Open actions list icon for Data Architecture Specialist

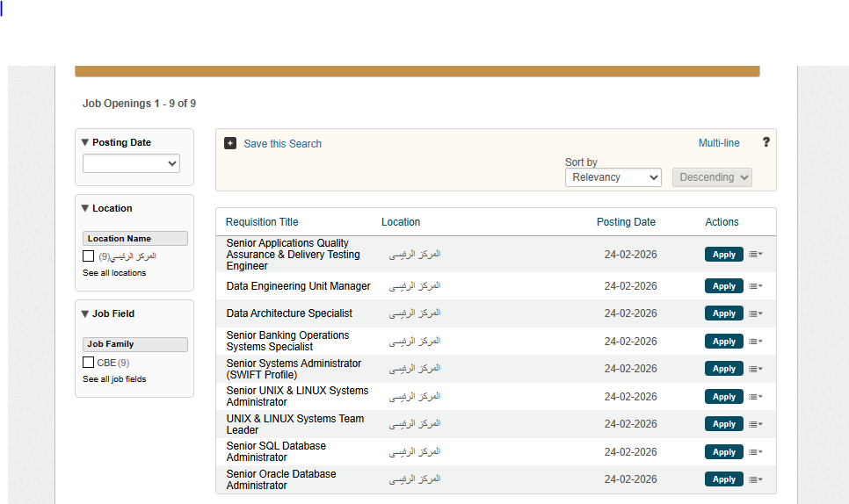click(755, 313)
